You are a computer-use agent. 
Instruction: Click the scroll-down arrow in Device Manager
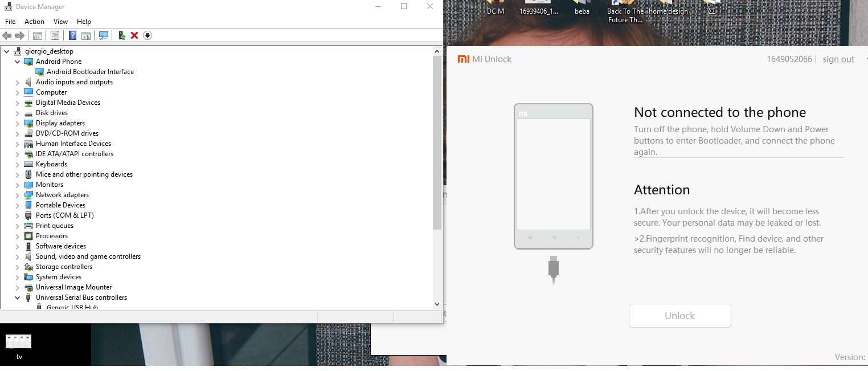click(x=437, y=304)
